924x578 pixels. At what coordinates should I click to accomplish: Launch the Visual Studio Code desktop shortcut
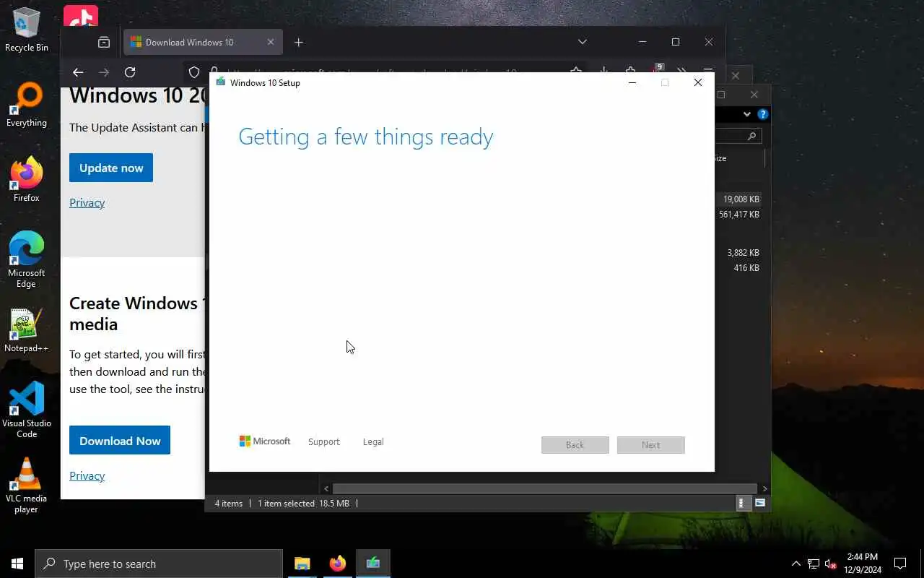point(27,410)
